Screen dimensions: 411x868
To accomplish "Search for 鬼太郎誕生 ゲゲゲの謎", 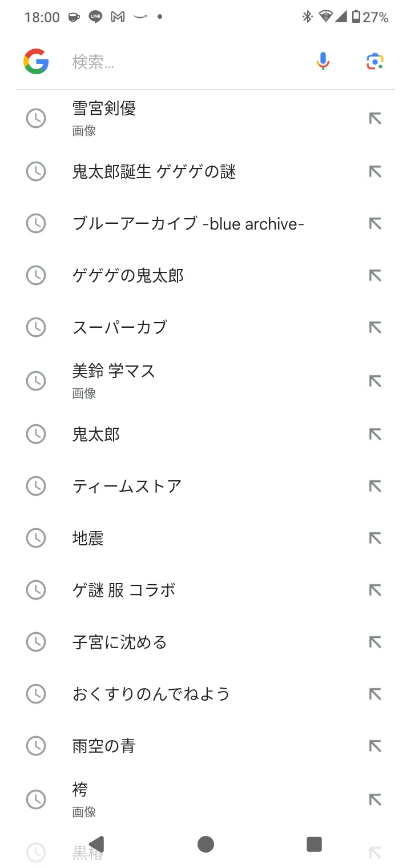I will point(154,171).
